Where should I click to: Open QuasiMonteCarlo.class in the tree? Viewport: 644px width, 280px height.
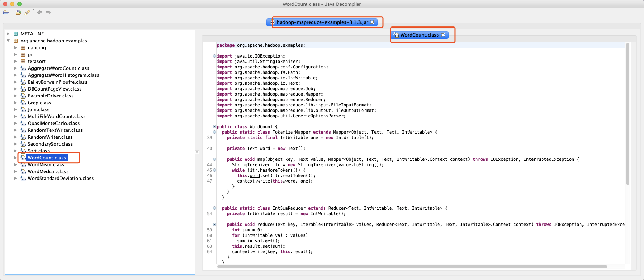pyautogui.click(x=54, y=123)
